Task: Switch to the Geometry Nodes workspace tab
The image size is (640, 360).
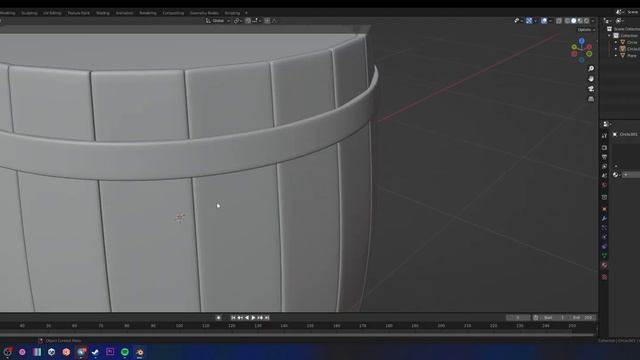Action: click(204, 13)
